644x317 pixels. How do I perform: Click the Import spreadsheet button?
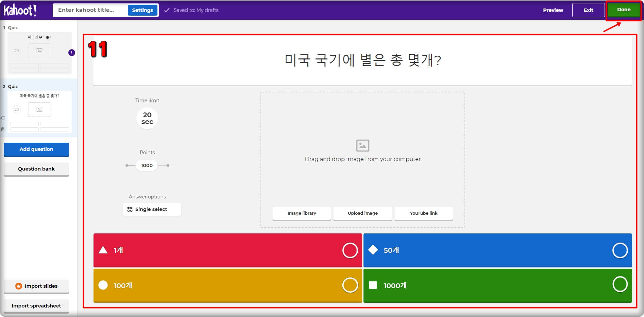[x=36, y=306]
